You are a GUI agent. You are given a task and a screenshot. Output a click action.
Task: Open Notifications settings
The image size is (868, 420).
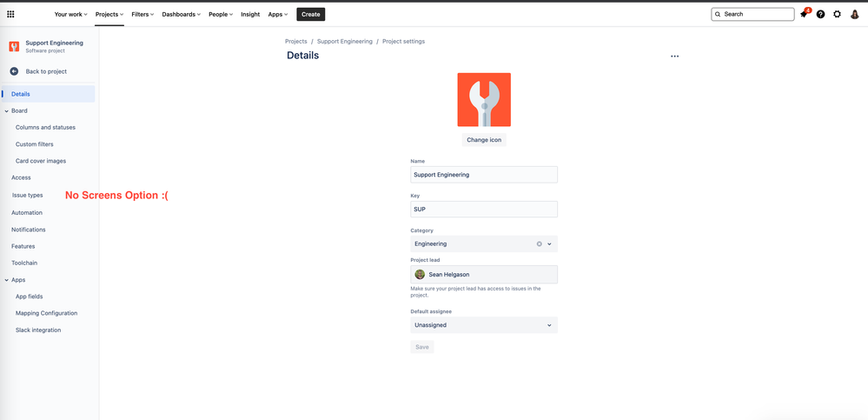[x=28, y=230]
